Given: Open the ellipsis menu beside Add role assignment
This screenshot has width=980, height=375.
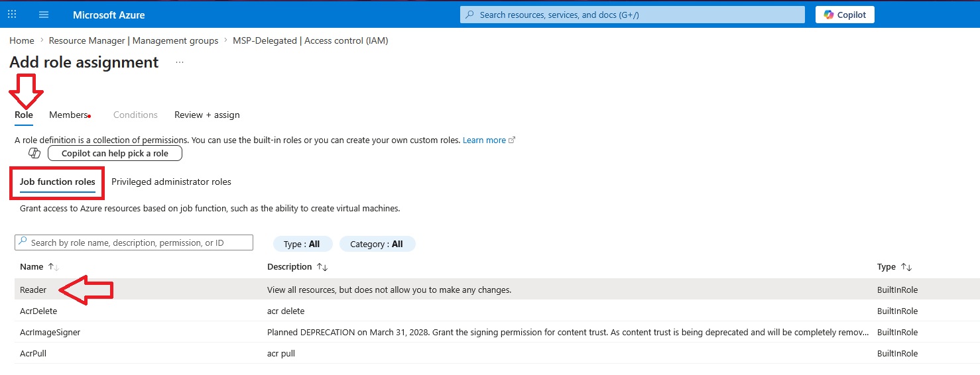Looking at the screenshot, I should pyautogui.click(x=179, y=62).
